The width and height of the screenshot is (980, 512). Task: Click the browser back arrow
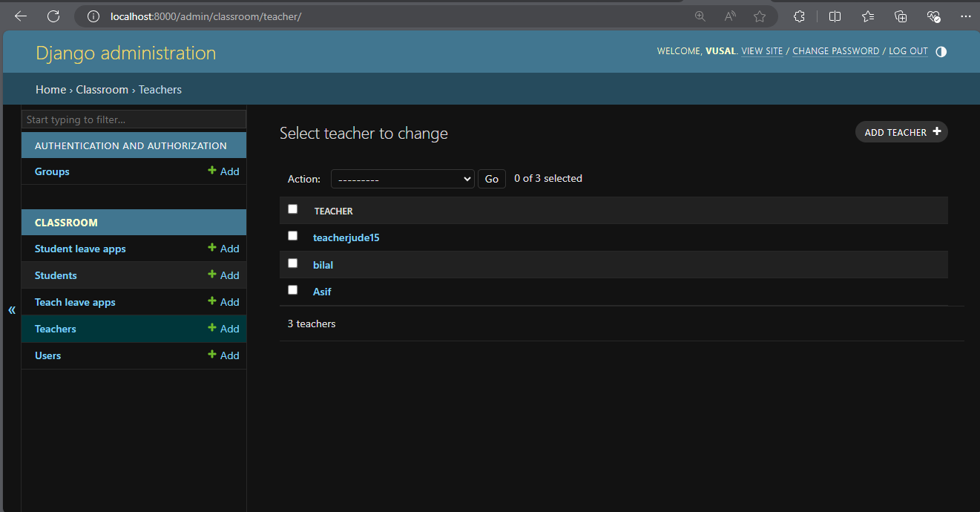21,16
